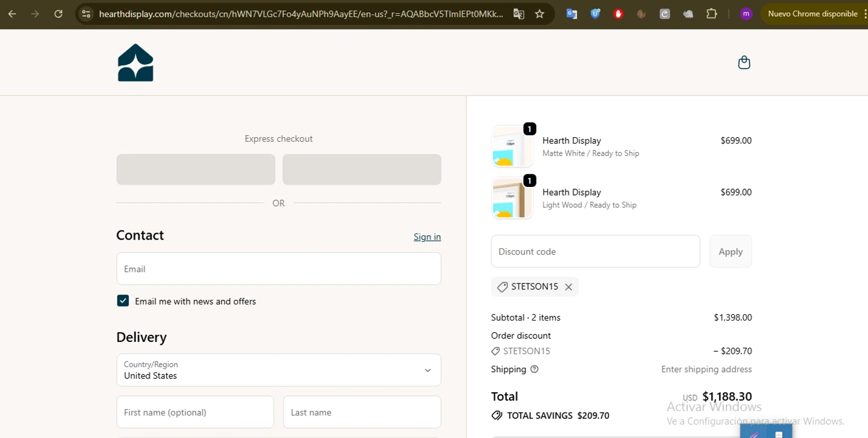Click Matte White Hearth Display thumbnail

click(512, 146)
